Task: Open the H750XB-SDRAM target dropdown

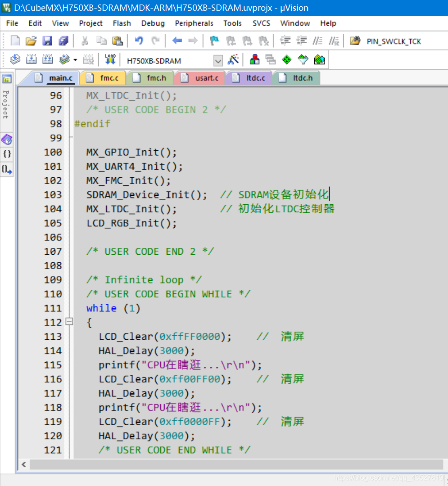Action: [218, 61]
